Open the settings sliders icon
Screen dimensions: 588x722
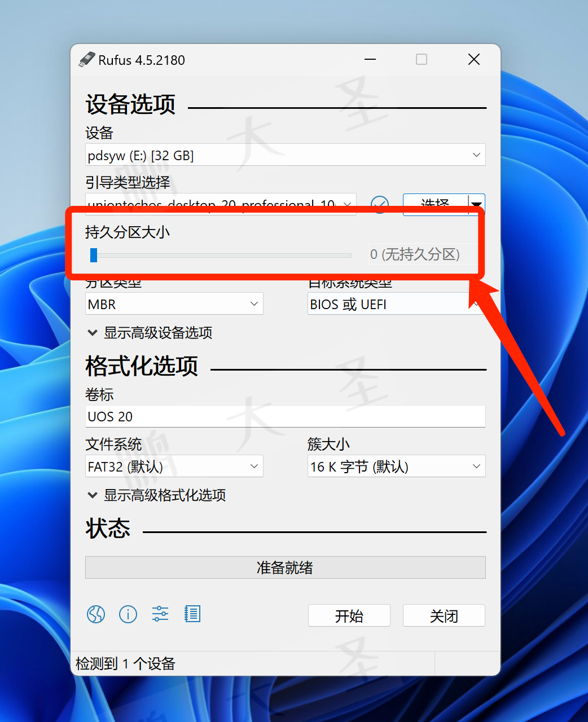160,614
